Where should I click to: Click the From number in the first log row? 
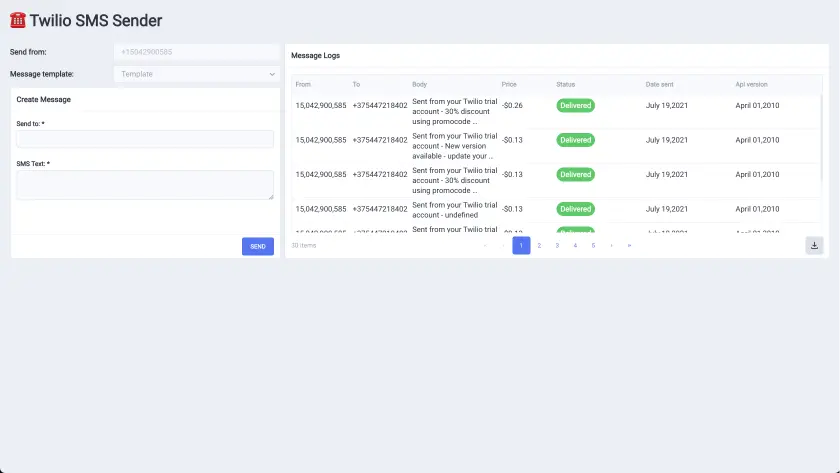point(321,106)
